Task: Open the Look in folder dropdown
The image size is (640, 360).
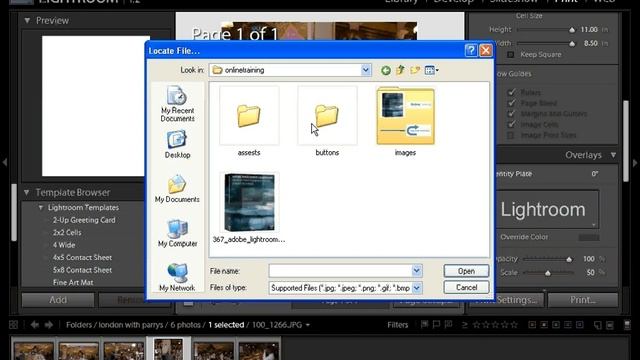Action: tap(366, 70)
